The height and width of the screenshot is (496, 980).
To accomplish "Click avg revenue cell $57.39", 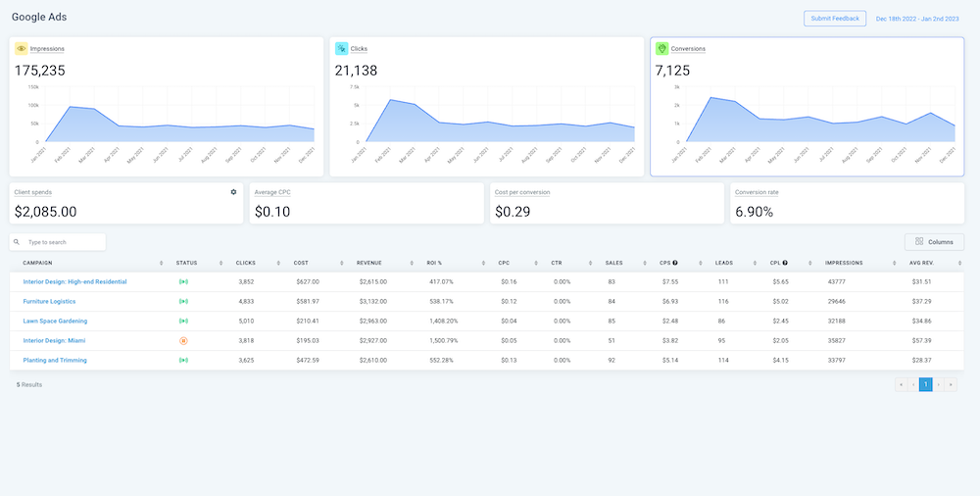I will pos(921,341).
